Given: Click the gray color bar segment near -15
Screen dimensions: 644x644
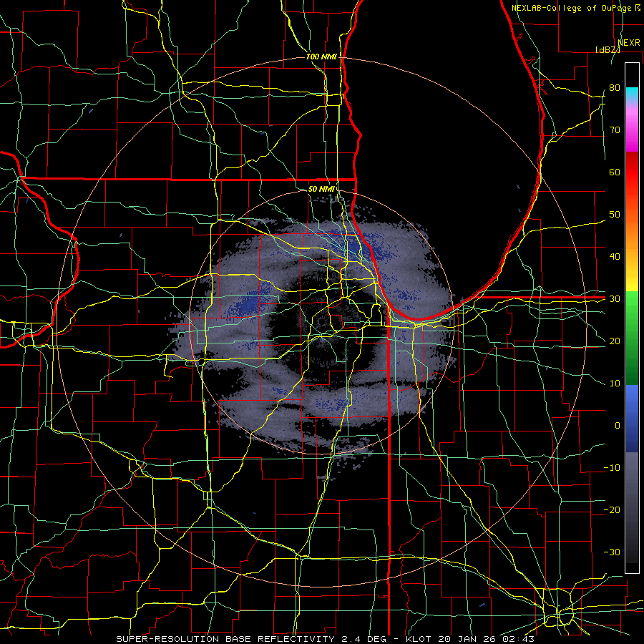Looking at the screenshot, I should 632,489.
